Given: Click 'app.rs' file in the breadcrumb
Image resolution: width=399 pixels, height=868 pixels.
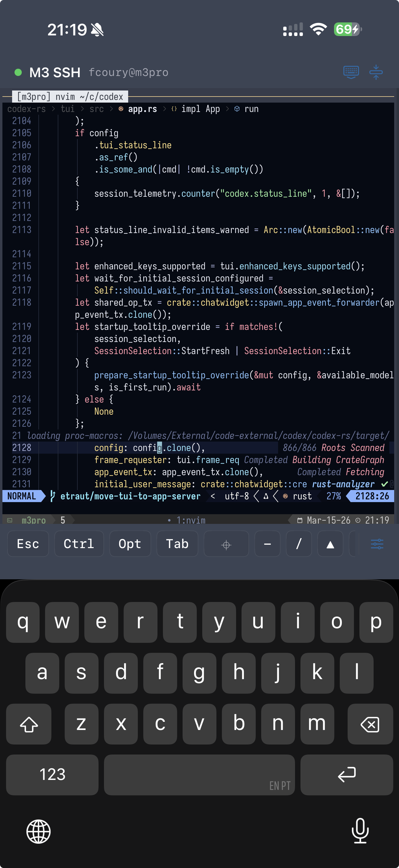Looking at the screenshot, I should coord(142,109).
